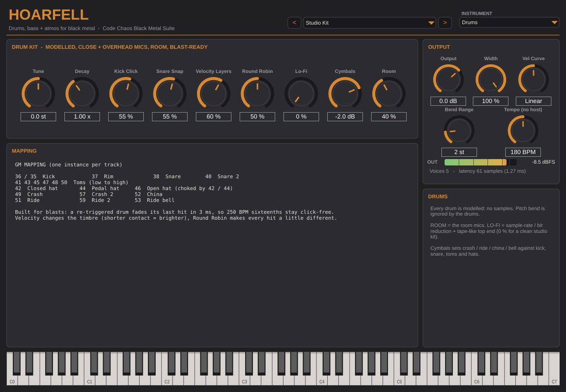Image resolution: width=566 pixels, height=392 pixels.
Task: Click the OUTPUT panel heading
Action: [439, 47]
